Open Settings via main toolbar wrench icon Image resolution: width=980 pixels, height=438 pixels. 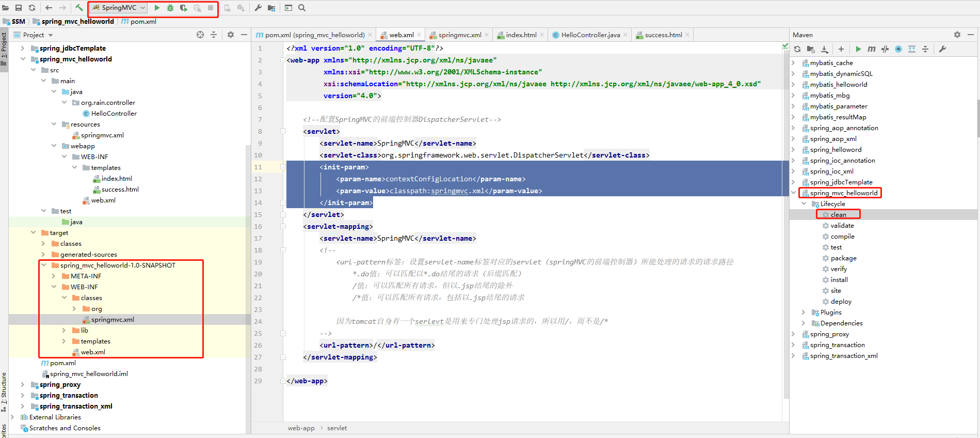point(258,8)
